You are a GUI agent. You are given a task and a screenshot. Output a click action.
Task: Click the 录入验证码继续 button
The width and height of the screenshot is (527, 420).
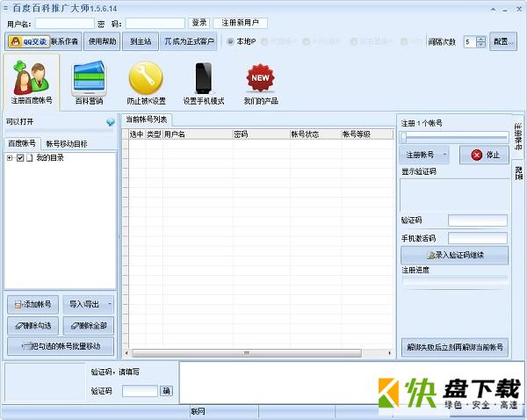[x=454, y=255]
